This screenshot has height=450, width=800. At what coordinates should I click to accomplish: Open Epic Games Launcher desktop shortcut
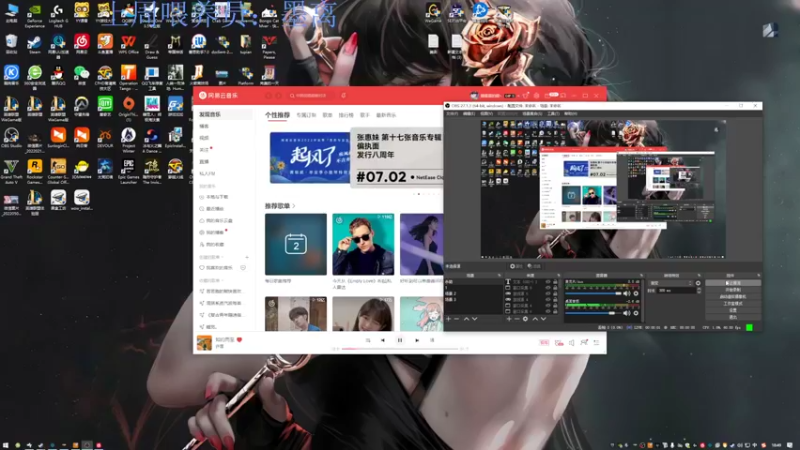point(129,171)
